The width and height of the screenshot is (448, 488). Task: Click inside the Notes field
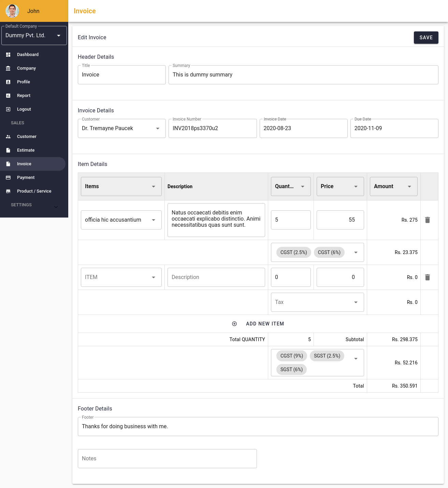point(167,458)
